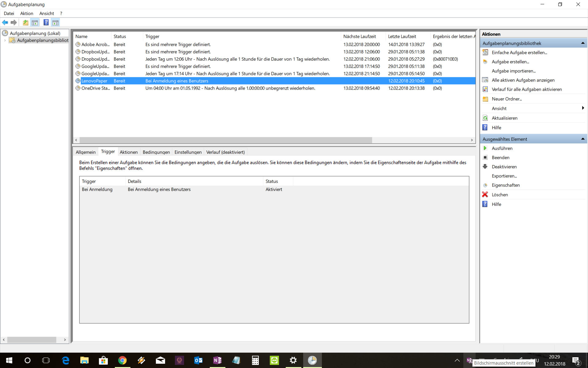588x368 pixels.
Task: Open the Datei menu
Action: 9,13
